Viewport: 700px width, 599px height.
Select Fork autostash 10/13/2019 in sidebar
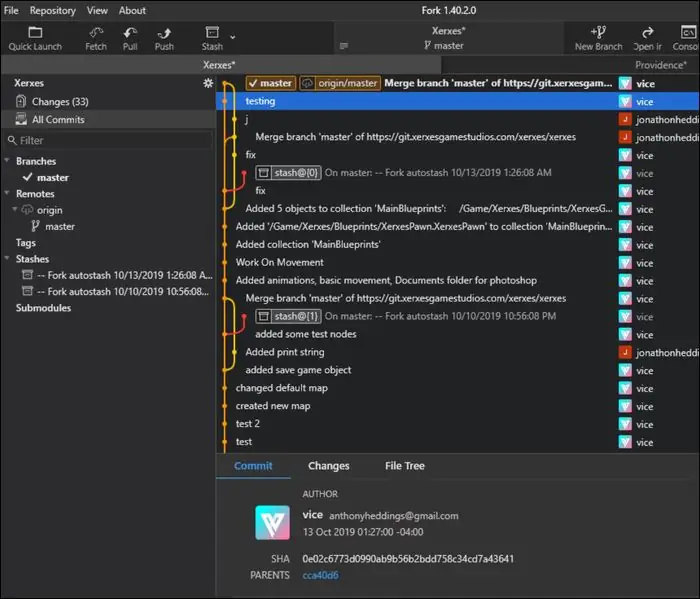[x=117, y=275]
